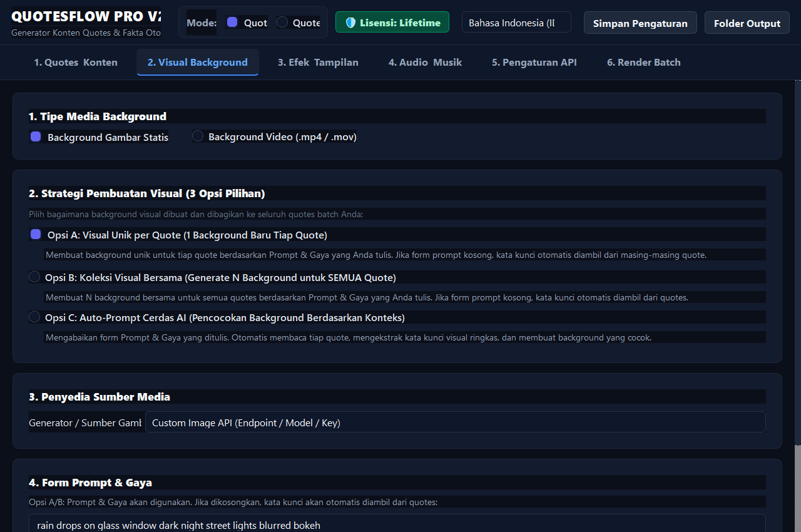Click the Lisensi: Lifetime badge text

tap(400, 23)
